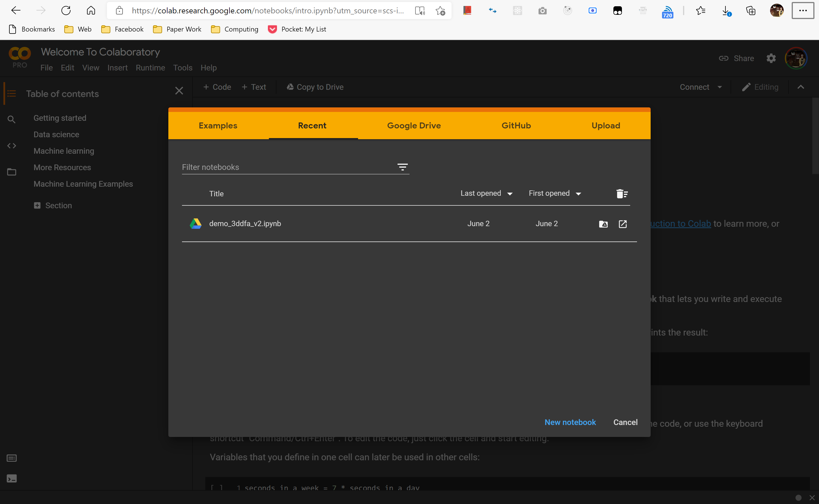
Task: Add this page to favorites star
Action: click(x=440, y=11)
